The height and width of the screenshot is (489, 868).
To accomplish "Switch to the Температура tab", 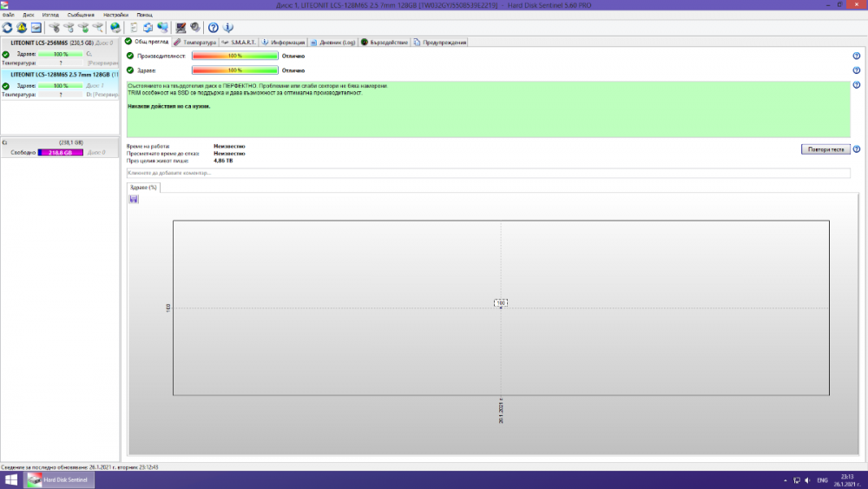I will point(194,42).
